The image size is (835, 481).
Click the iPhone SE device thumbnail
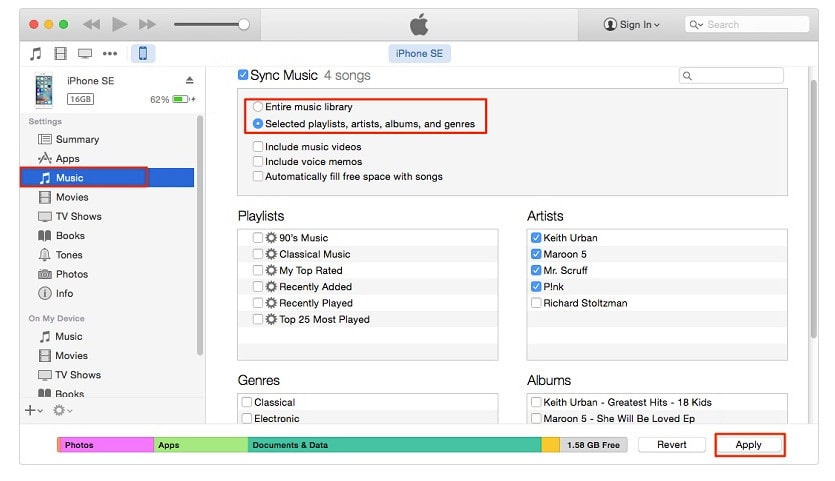pos(44,89)
